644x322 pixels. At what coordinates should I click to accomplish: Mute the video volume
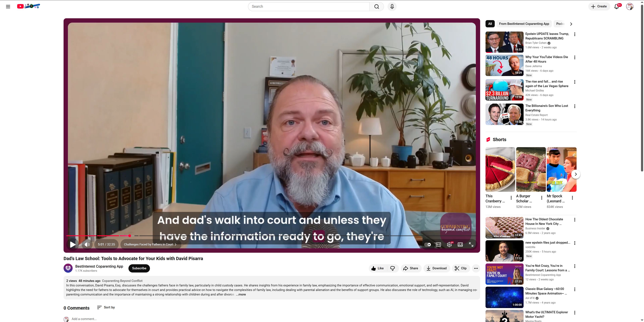click(x=87, y=244)
